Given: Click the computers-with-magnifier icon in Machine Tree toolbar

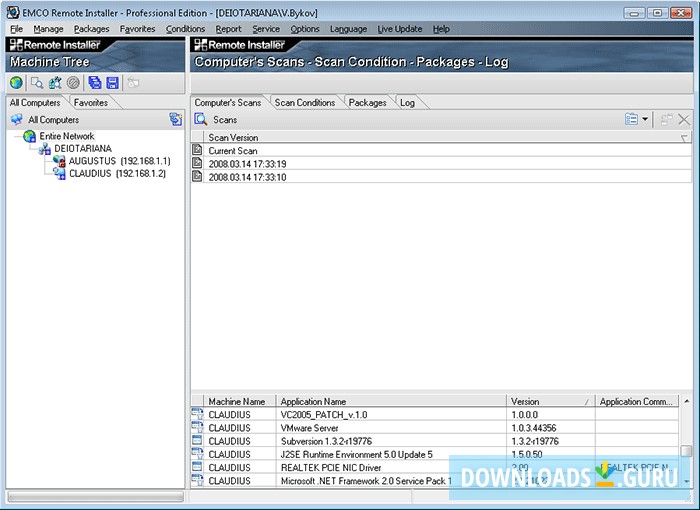Looking at the screenshot, I should tap(55, 83).
